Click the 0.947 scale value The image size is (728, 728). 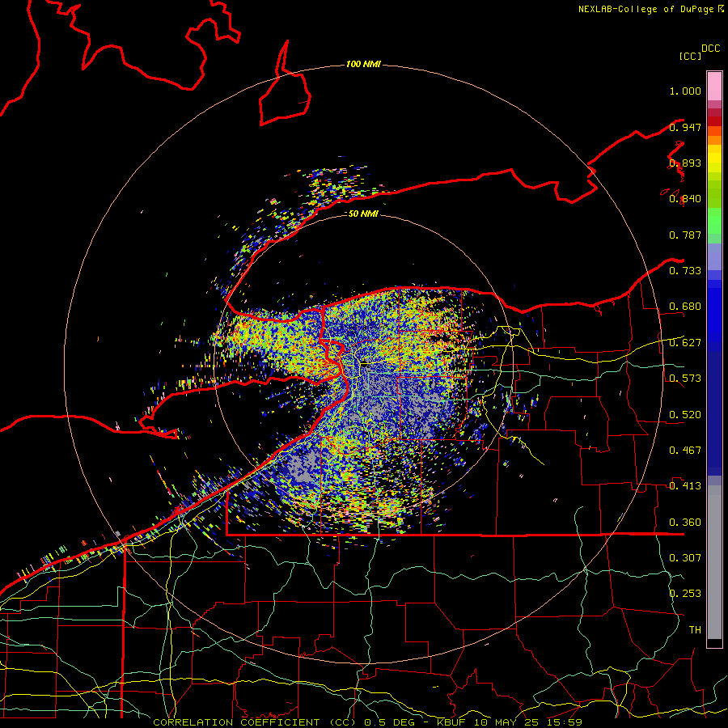point(685,127)
